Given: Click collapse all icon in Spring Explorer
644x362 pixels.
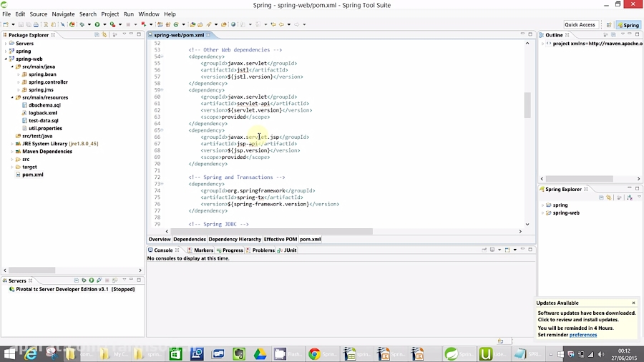Looking at the screenshot, I should pos(601,197).
